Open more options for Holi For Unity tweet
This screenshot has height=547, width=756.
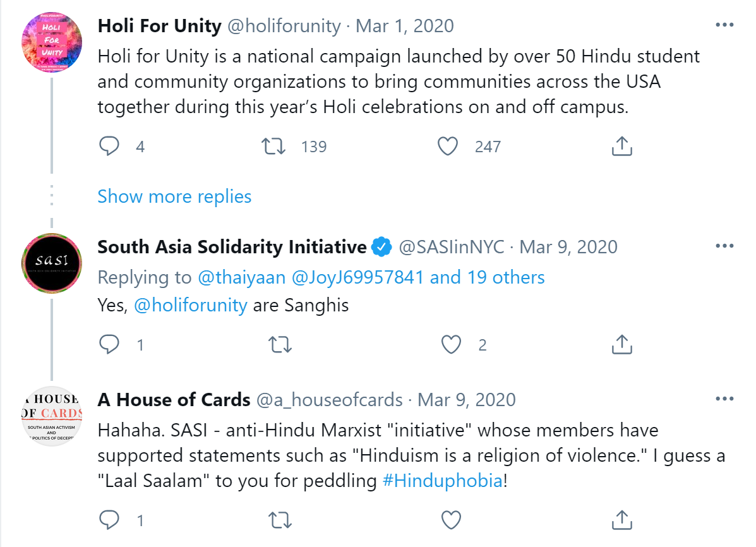pos(724,25)
